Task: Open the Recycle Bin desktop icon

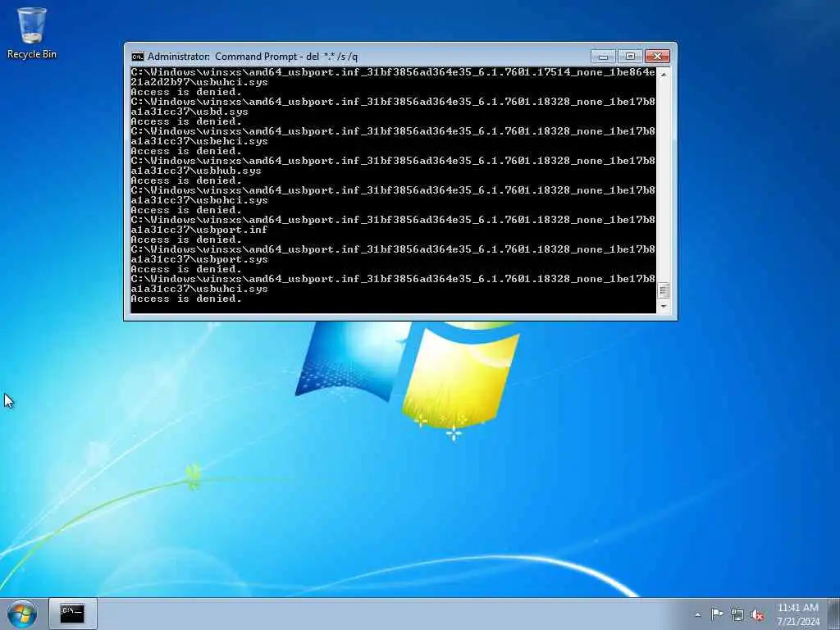Action: point(32,33)
